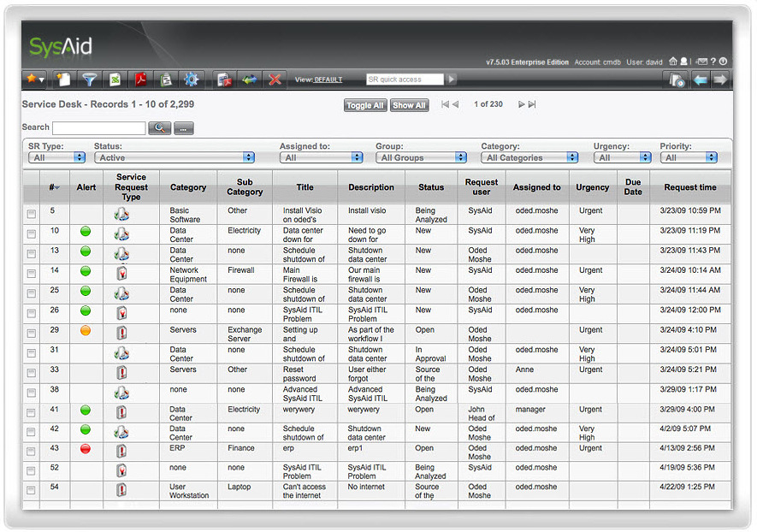Open the DEFAULT view link
757x532 pixels.
click(x=328, y=80)
